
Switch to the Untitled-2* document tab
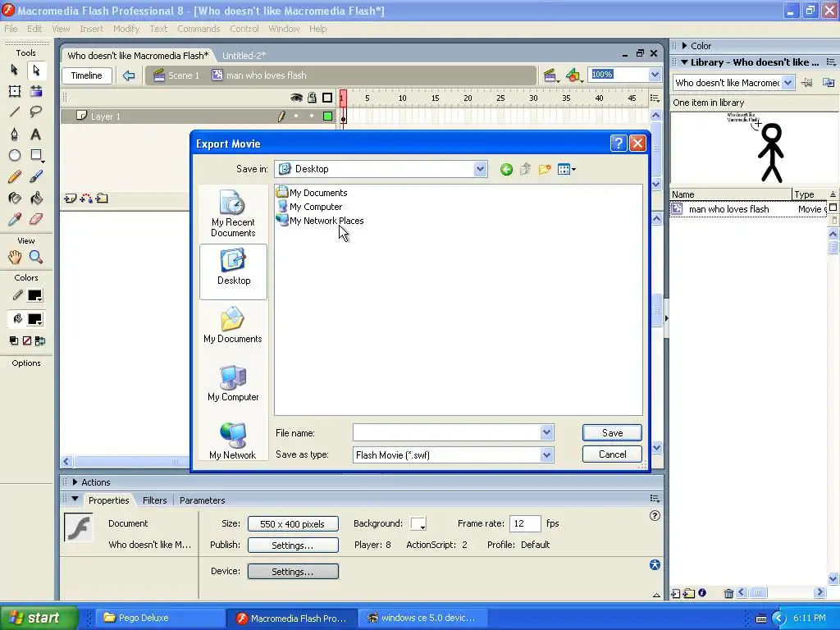point(244,56)
